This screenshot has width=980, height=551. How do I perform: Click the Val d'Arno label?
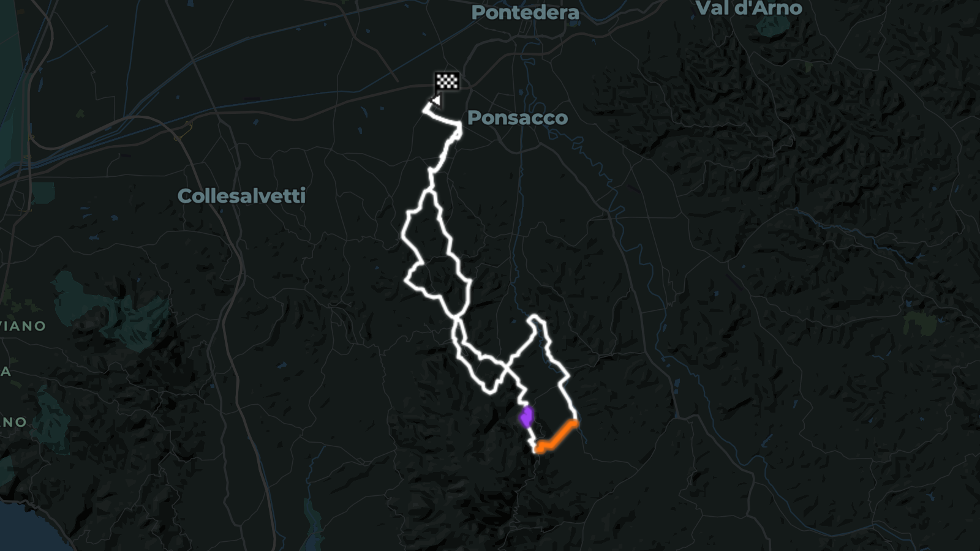click(749, 8)
